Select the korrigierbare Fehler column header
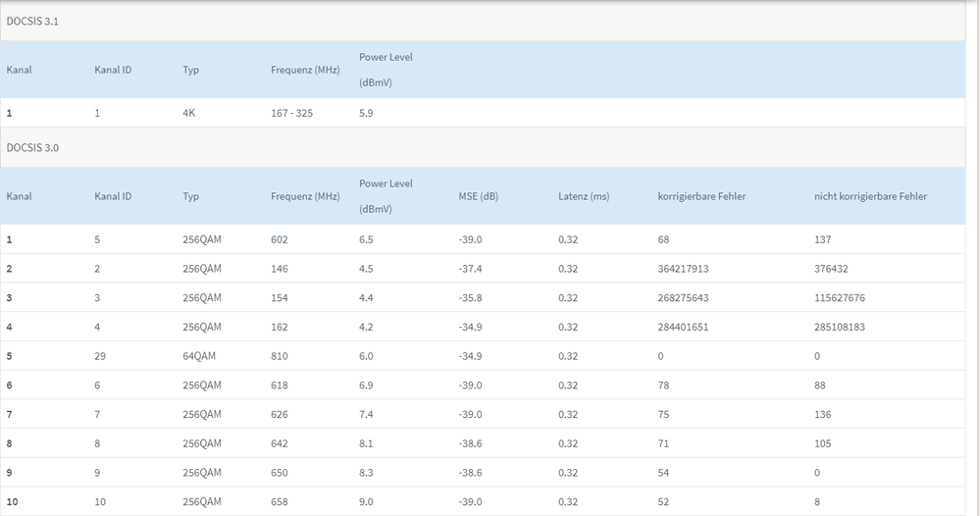 click(701, 196)
